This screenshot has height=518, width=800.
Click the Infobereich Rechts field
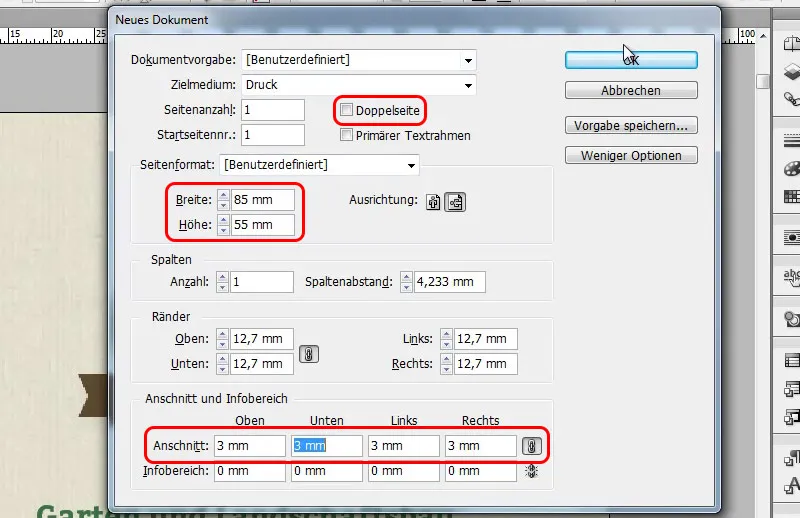481,471
